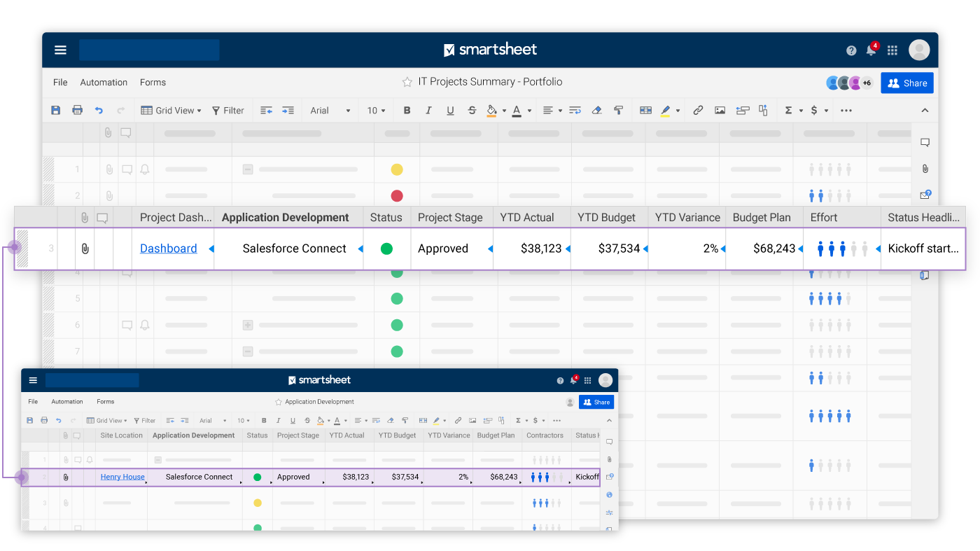The width and height of the screenshot is (980, 551).
Task: Open app launcher grid in IT Projects Summary window
Action: pyautogui.click(x=892, y=50)
